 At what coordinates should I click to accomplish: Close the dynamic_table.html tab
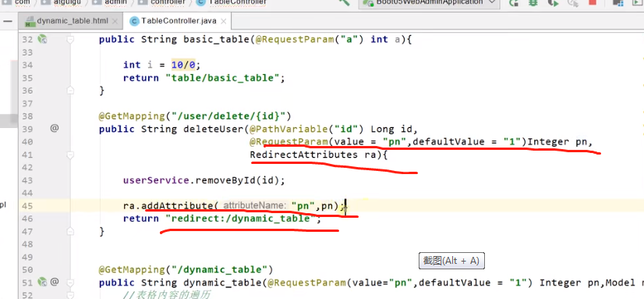click(116, 21)
